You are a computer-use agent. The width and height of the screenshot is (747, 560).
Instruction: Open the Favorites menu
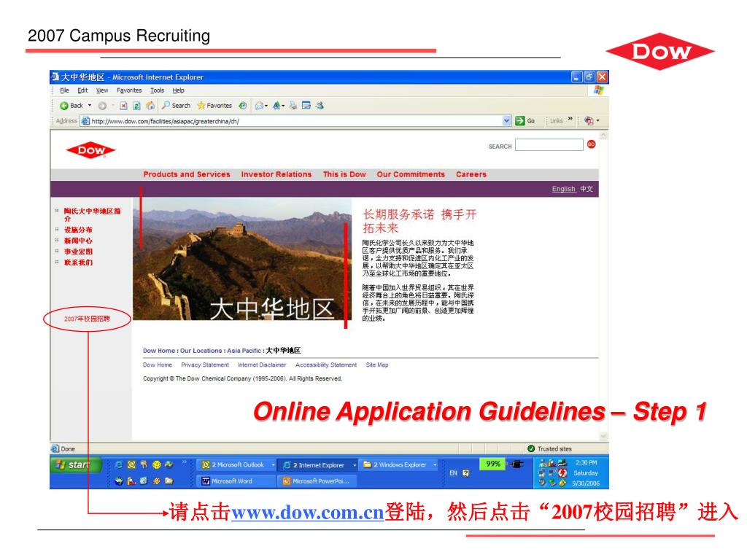[x=129, y=90]
